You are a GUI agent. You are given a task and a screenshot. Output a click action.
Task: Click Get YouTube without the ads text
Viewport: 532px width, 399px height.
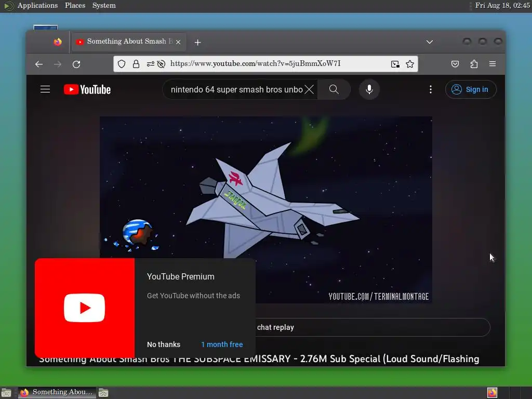pyautogui.click(x=193, y=296)
